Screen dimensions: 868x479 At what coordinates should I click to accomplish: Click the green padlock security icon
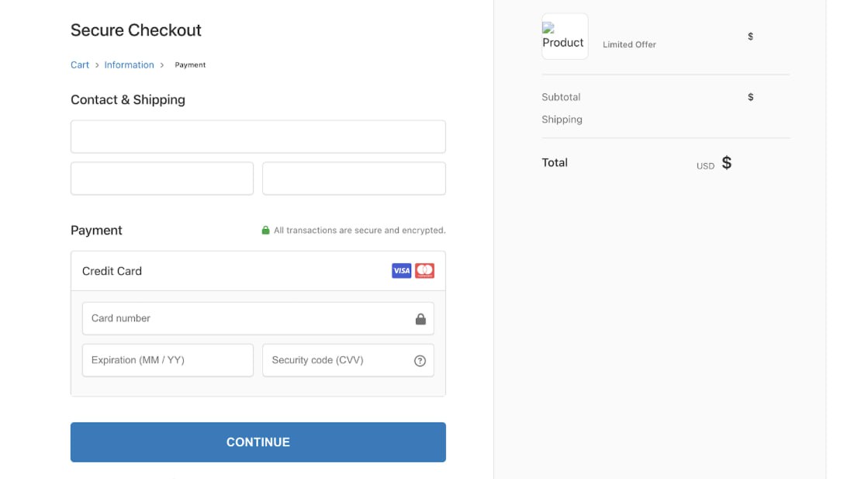(266, 230)
